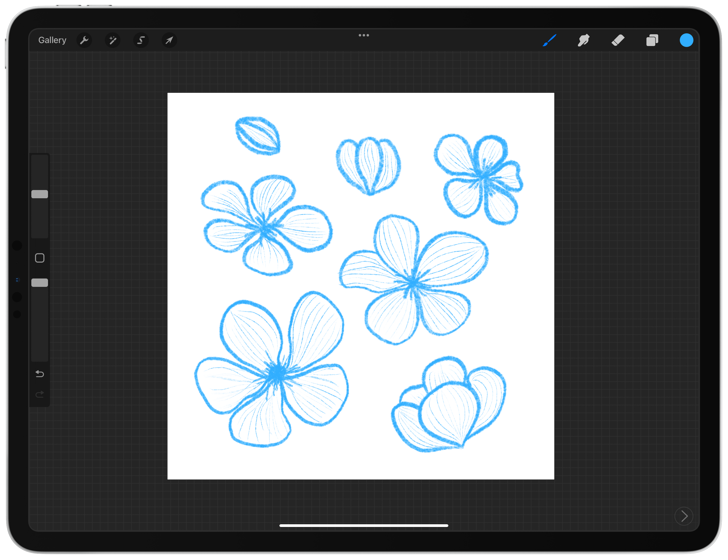The width and height of the screenshot is (728, 560).
Task: Open the Adjustments magic wand menu
Action: click(x=113, y=40)
